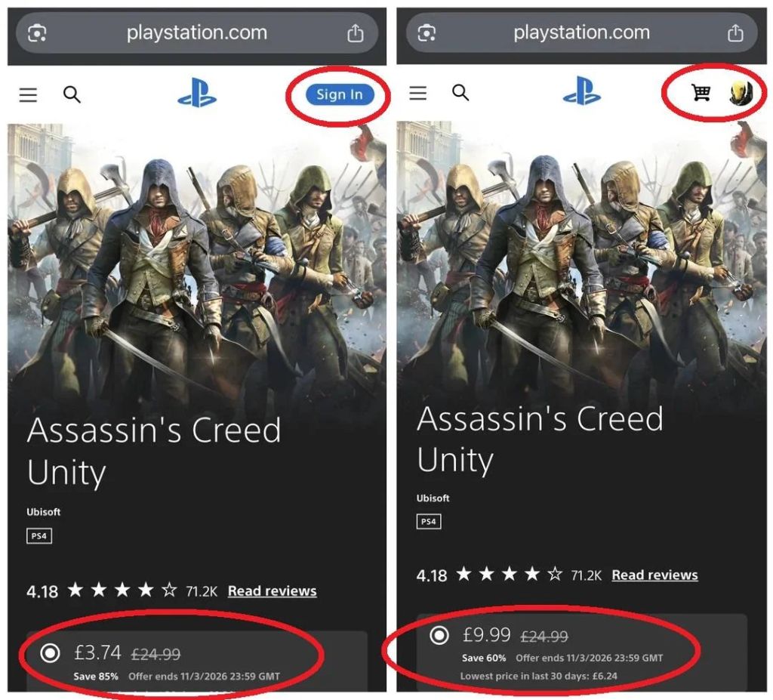Click PS4 platform badge in right screenshot

click(429, 522)
